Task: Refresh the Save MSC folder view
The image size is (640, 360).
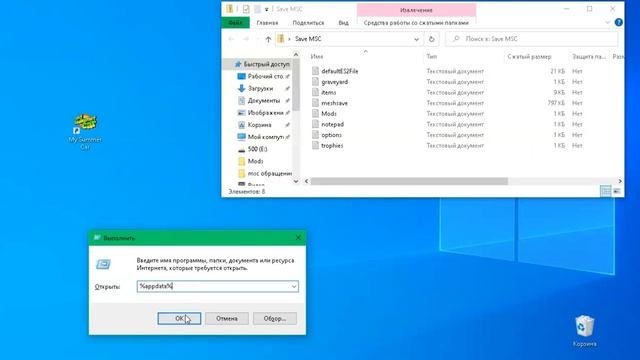Action: point(431,39)
